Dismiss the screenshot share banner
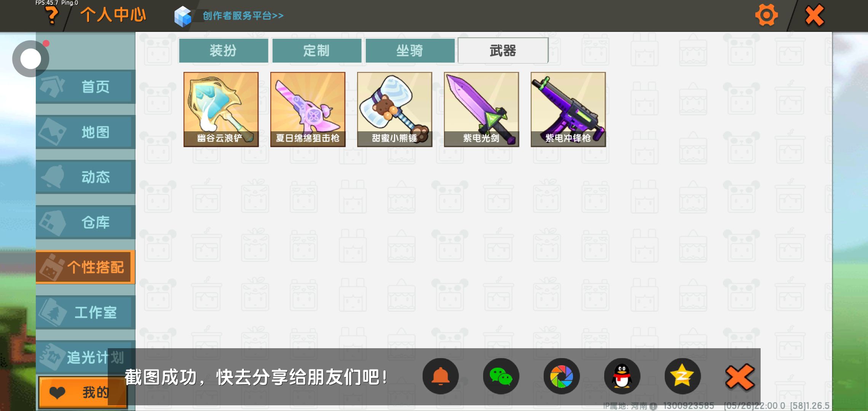 [739, 377]
